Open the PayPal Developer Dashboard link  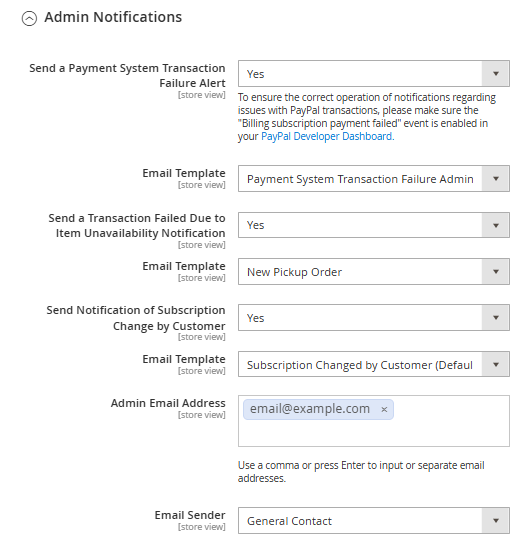(327, 136)
